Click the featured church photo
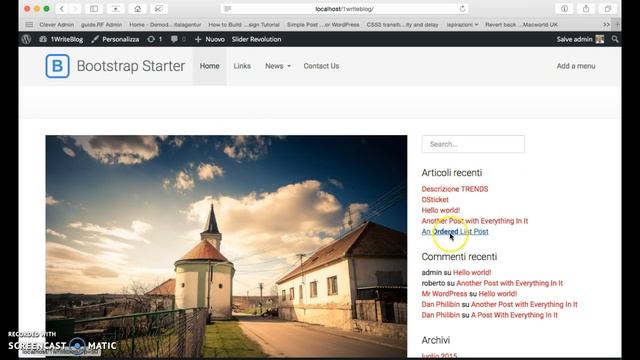The width and height of the screenshot is (640, 360). coord(226,246)
